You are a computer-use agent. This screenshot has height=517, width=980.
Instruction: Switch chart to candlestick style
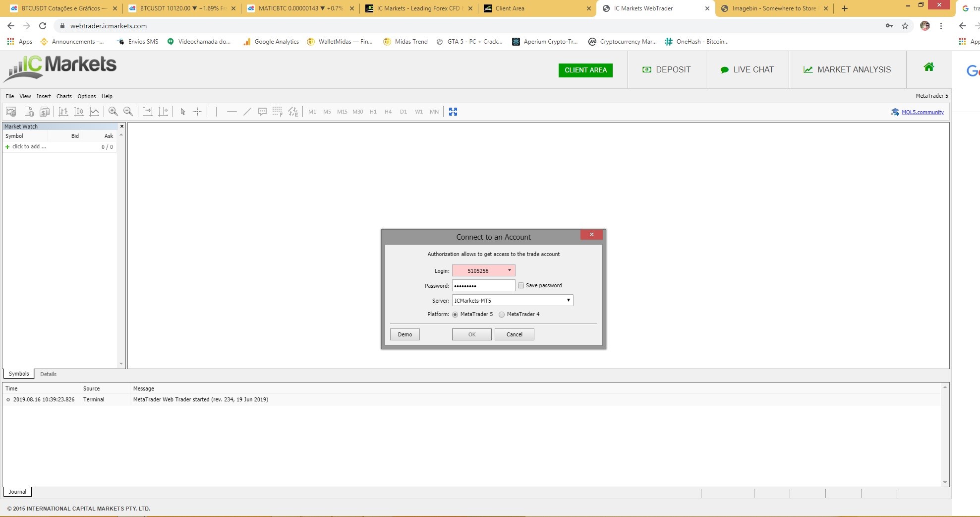pos(78,112)
